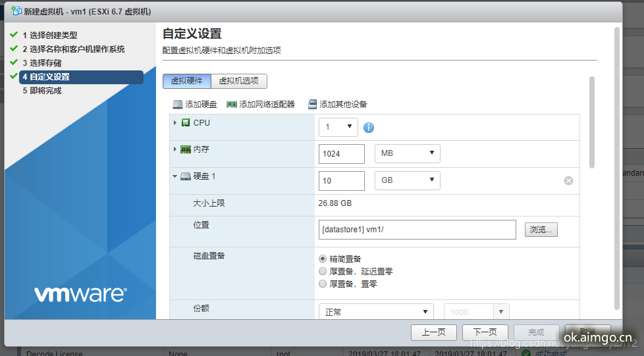
Task: Click the memory size input field
Action: (341, 153)
